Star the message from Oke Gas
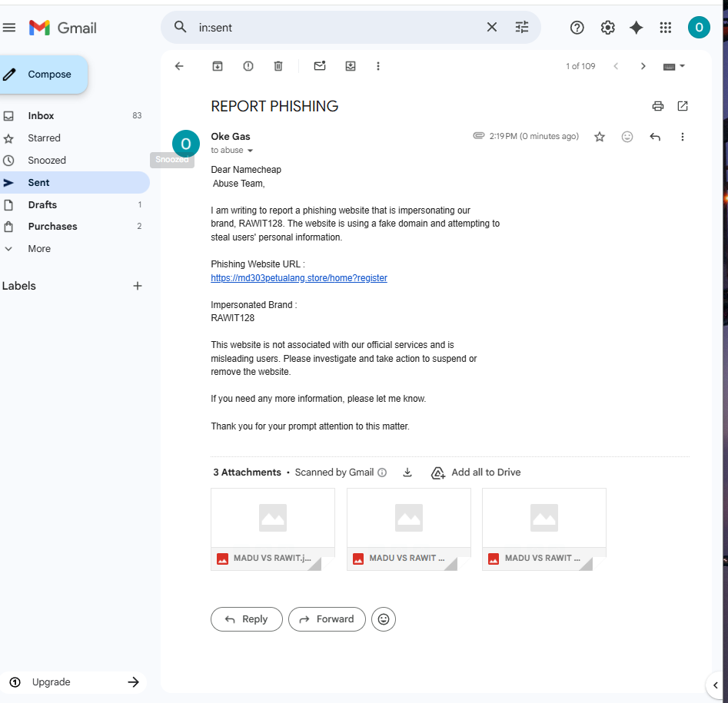Viewport: 728px width, 703px height. coord(600,137)
